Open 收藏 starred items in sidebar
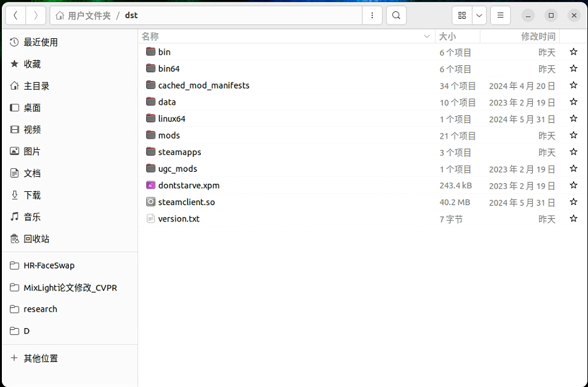This screenshot has width=588, height=387. [70, 64]
